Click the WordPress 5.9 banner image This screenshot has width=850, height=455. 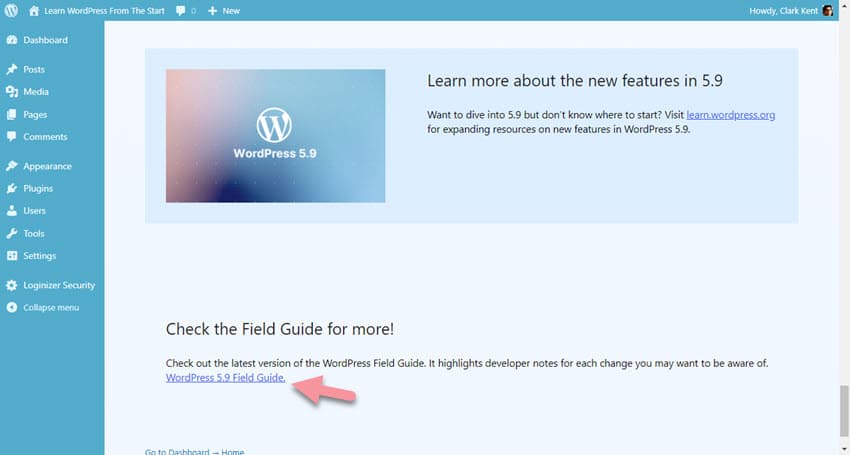pos(275,136)
